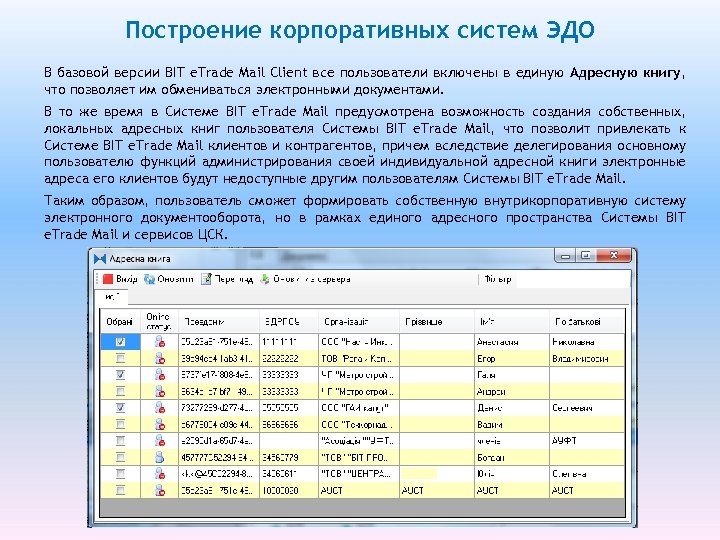Click the Перегляд toolbar button label
Viewport: 720px width, 540px height.
[234, 279]
